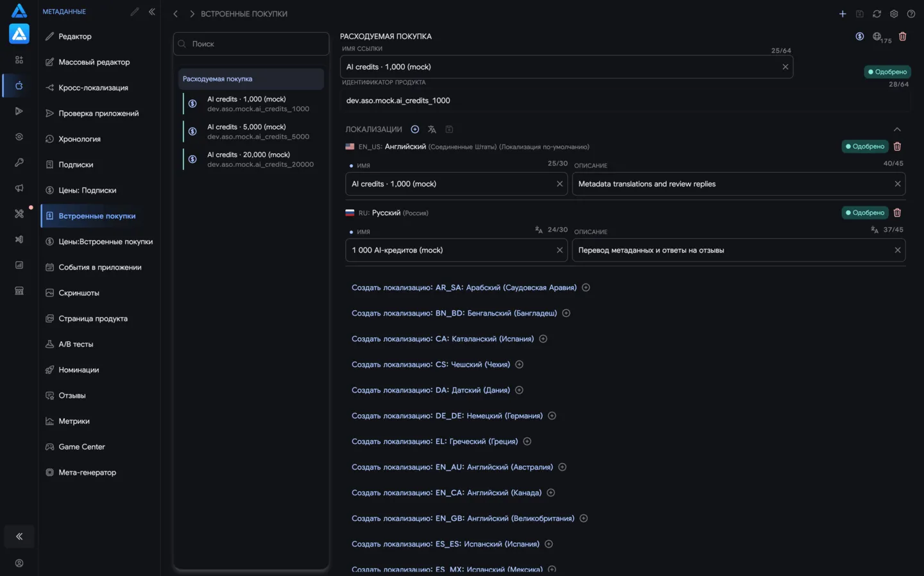
Task: Click pencil edit icon next to Метаданные
Action: click(x=135, y=12)
